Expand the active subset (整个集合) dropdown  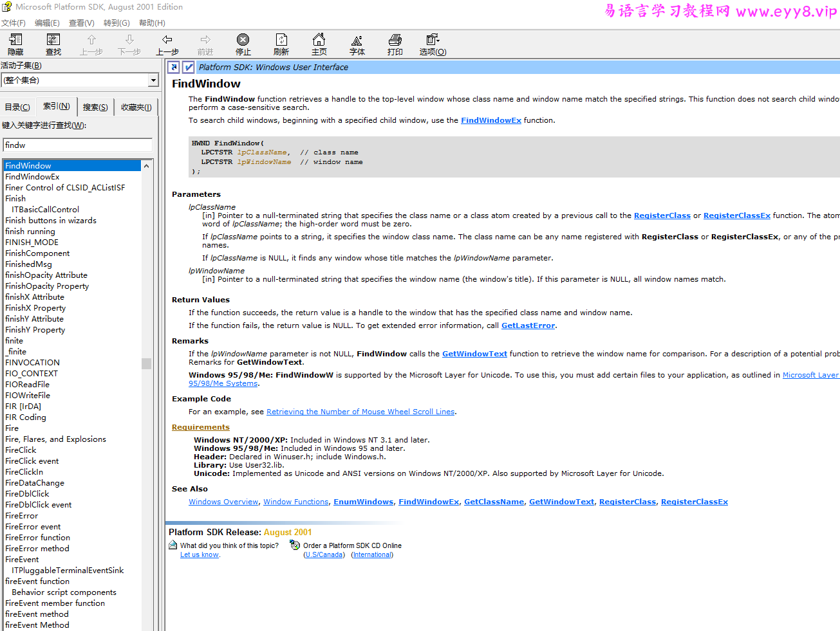tap(153, 80)
